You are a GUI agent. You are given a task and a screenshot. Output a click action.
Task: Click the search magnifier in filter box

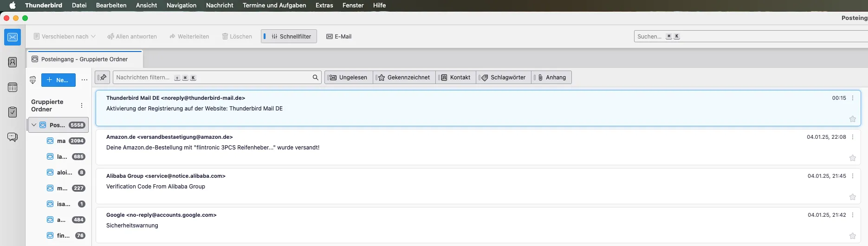coord(316,78)
